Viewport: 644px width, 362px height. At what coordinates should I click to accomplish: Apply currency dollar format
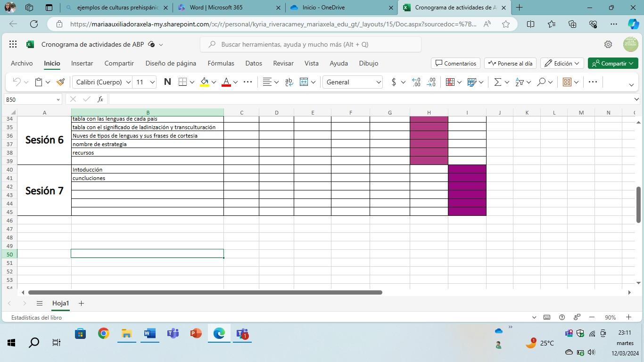[394, 82]
